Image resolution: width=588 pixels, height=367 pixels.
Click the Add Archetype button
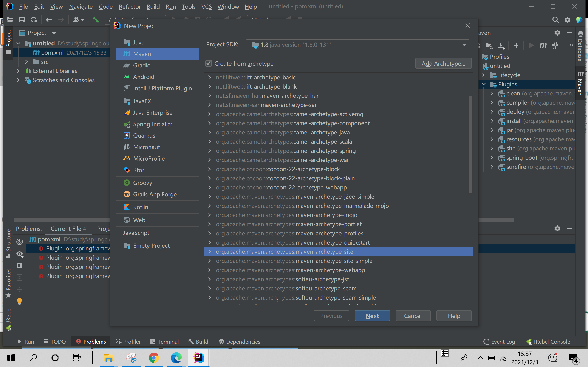click(443, 64)
